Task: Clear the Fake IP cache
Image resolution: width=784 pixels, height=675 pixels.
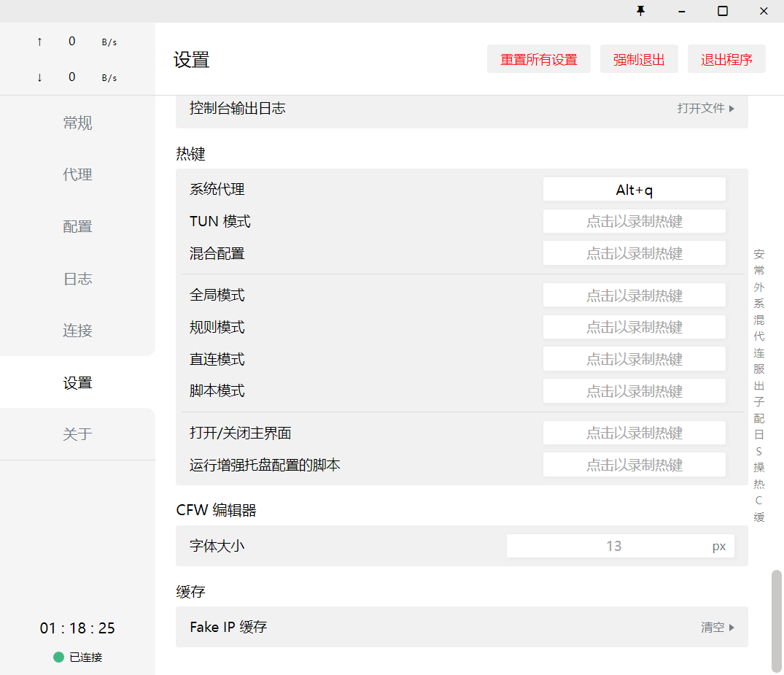Action: pyautogui.click(x=717, y=628)
